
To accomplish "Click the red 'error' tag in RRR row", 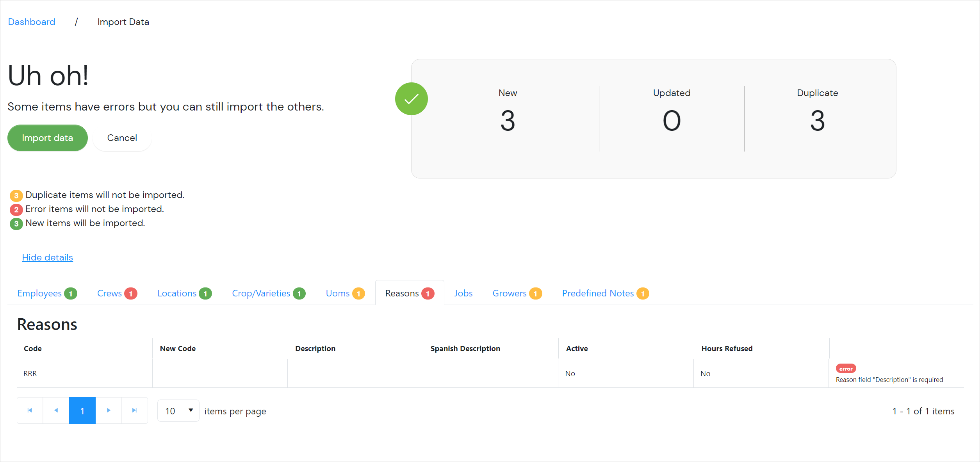I will [x=846, y=368].
